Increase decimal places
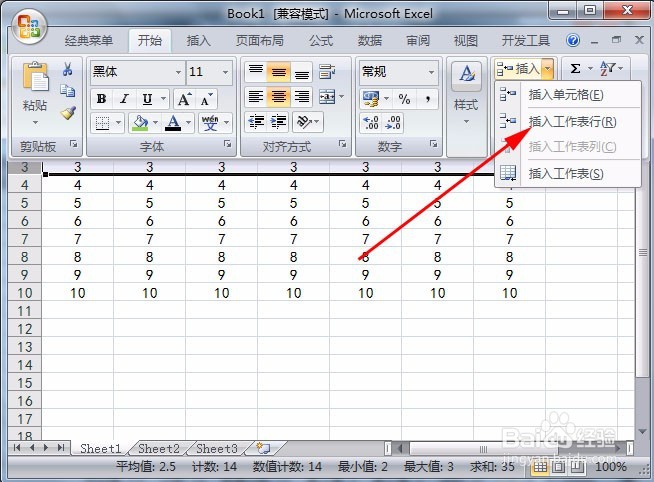The image size is (654, 482). [x=371, y=123]
